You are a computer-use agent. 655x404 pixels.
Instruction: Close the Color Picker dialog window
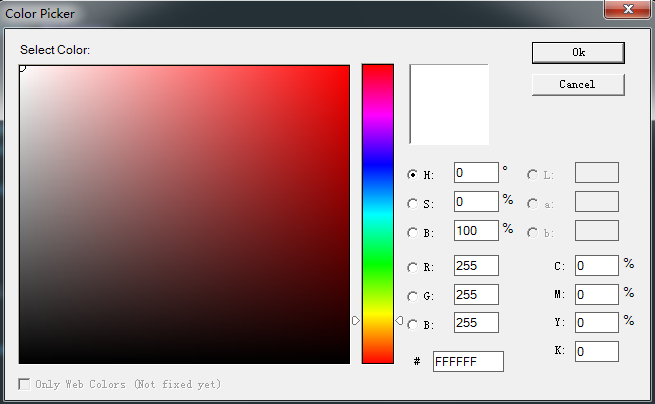point(625,10)
